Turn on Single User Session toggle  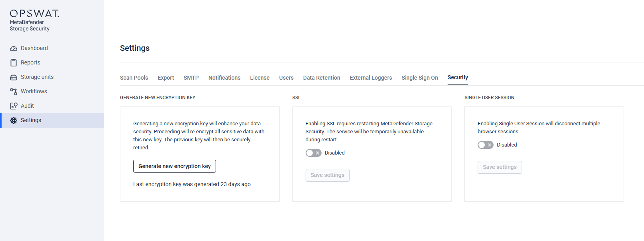[x=486, y=145]
